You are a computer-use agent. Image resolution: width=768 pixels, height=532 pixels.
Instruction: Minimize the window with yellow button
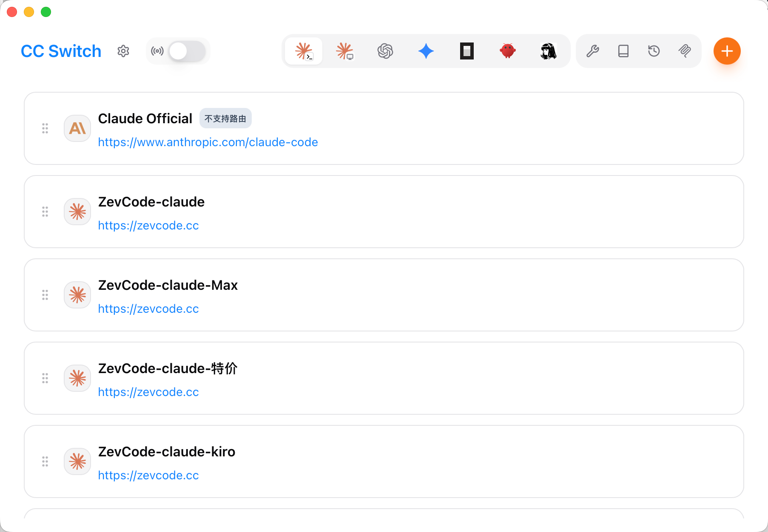(x=29, y=12)
